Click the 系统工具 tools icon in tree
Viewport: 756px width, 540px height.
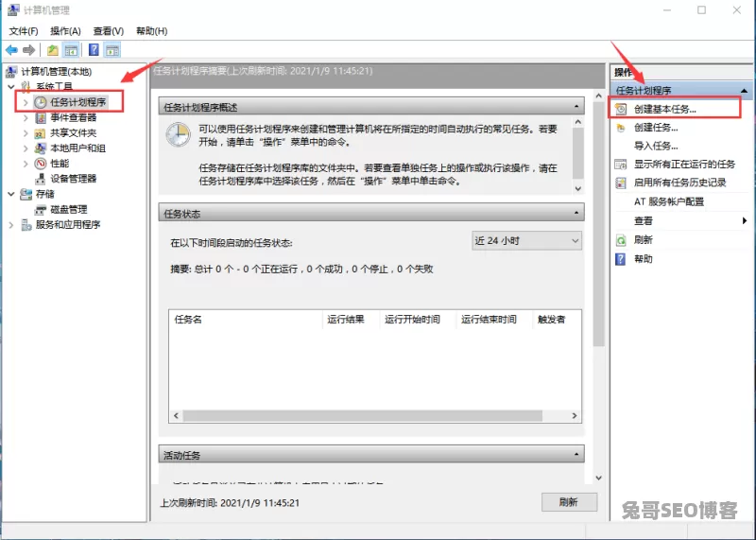pyautogui.click(x=26, y=87)
